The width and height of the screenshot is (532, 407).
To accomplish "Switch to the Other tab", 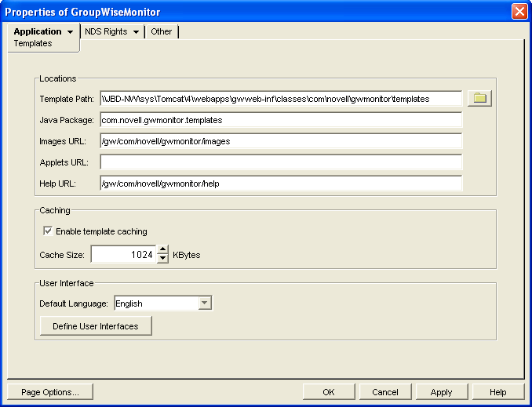I will point(161,31).
